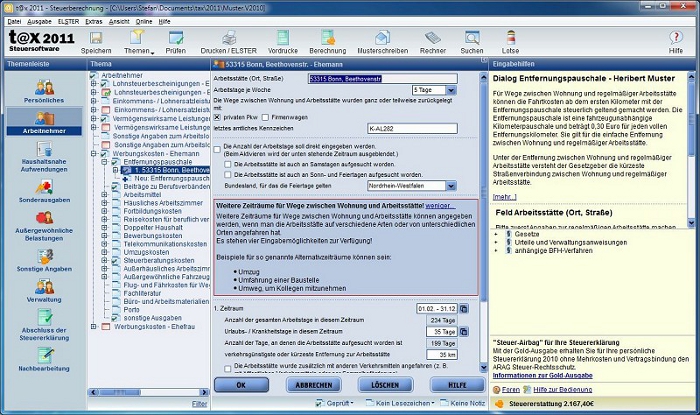Open Haushaltsnahe Aufwendungen section

coord(44,157)
